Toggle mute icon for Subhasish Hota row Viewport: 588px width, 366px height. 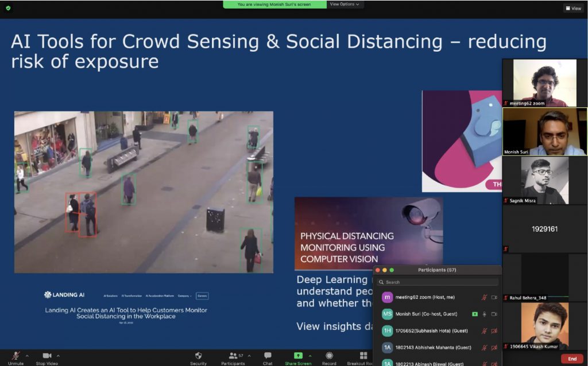(485, 331)
